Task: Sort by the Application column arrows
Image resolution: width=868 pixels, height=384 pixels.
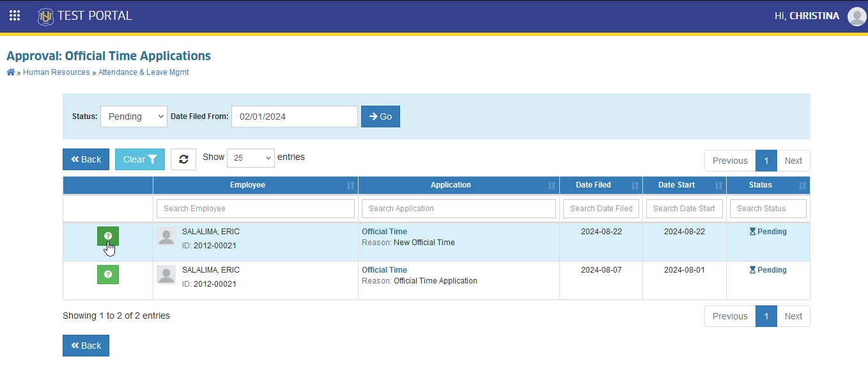Action: [x=552, y=186]
